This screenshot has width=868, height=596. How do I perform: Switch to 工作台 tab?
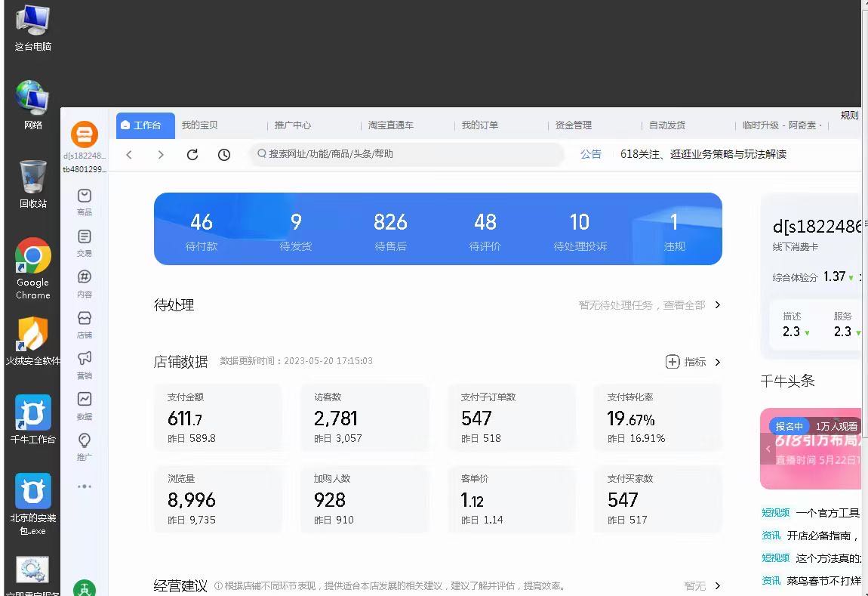[x=146, y=125]
